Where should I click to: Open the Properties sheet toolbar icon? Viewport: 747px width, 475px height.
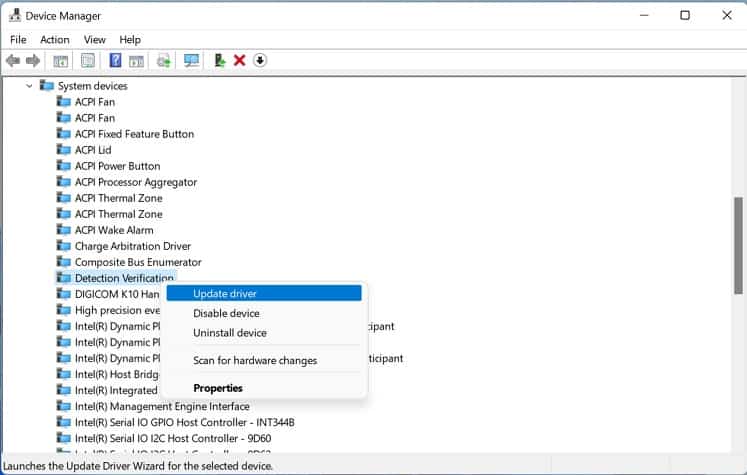click(x=88, y=61)
